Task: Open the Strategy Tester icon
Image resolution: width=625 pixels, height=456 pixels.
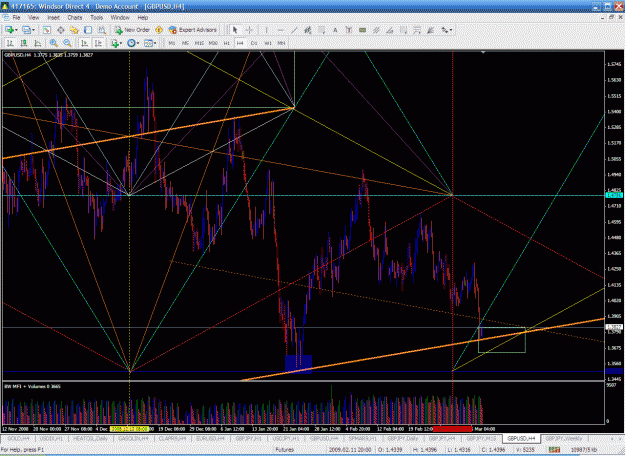Action: click(102, 30)
